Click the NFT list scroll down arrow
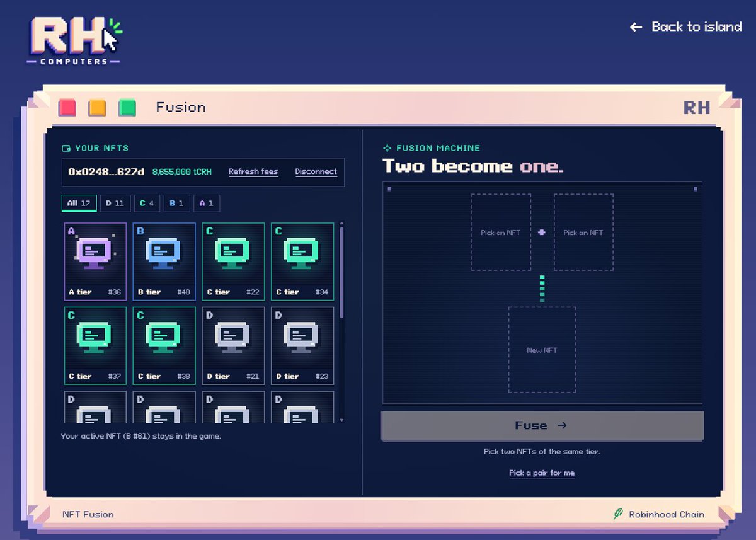 tap(342, 420)
